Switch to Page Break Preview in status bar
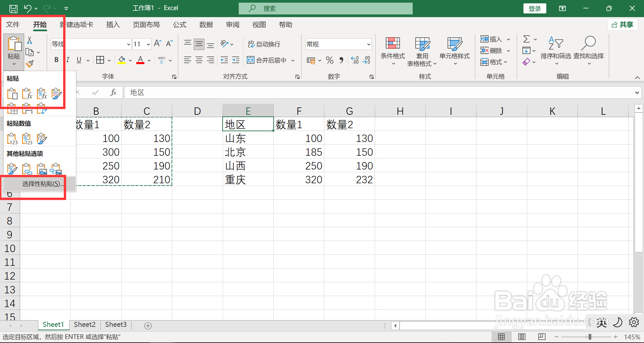Screen dimensions: 644x343 (x=542, y=337)
